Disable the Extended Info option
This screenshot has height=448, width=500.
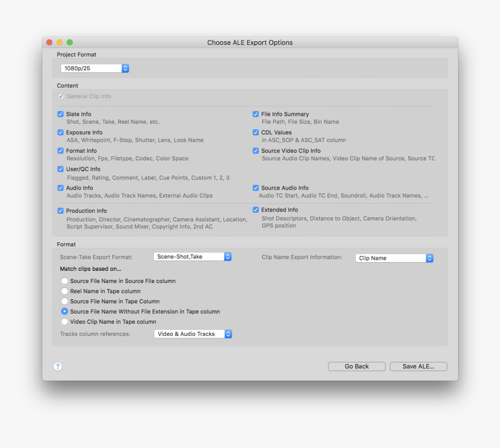pos(255,210)
